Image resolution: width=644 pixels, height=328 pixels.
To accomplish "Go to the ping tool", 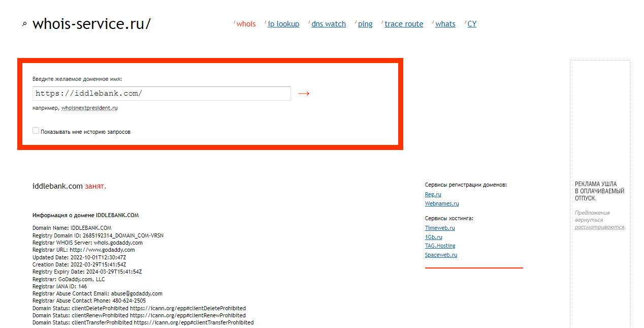I will pyautogui.click(x=365, y=24).
